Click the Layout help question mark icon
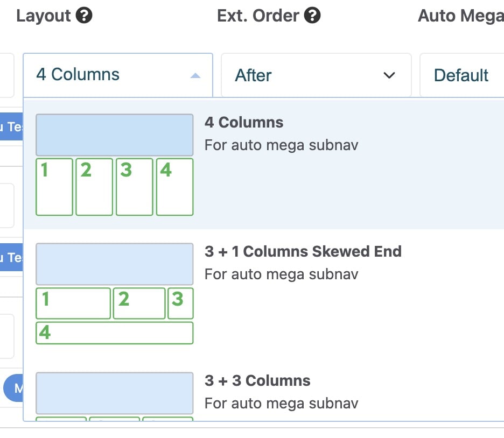 tap(84, 16)
